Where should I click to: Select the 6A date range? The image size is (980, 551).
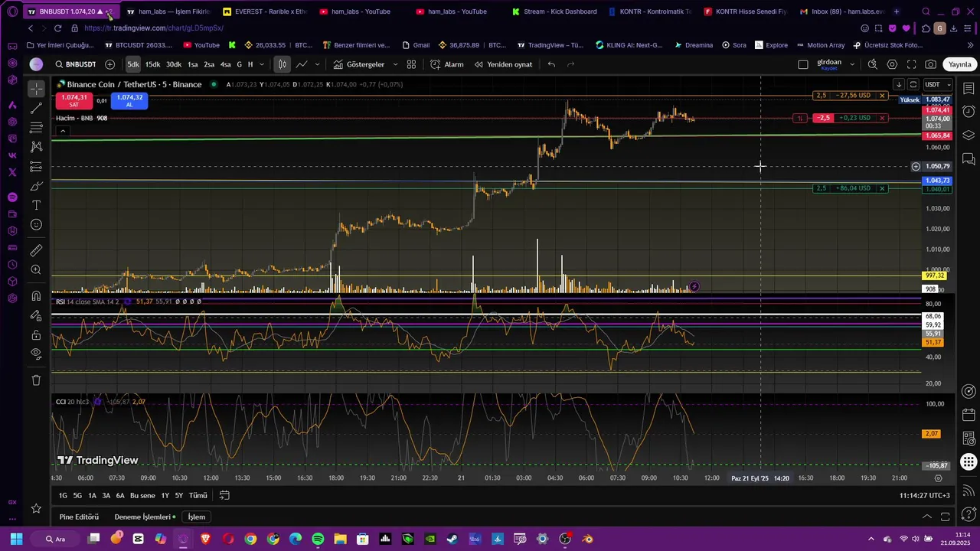point(120,495)
